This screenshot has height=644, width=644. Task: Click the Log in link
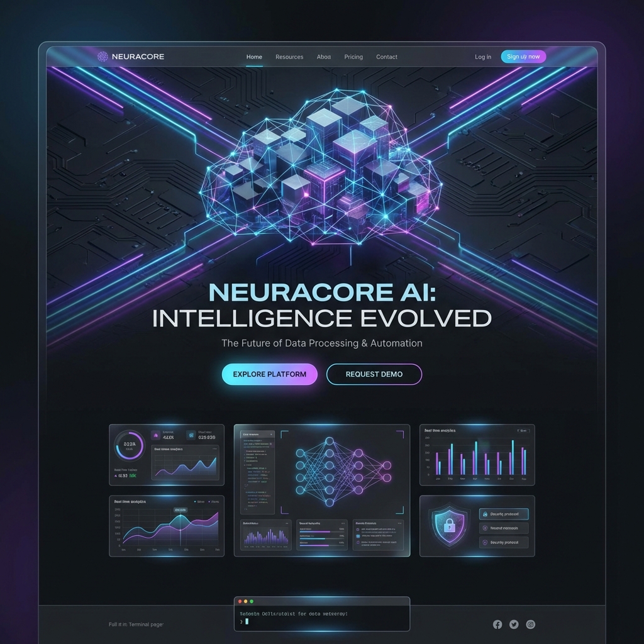[x=483, y=57]
